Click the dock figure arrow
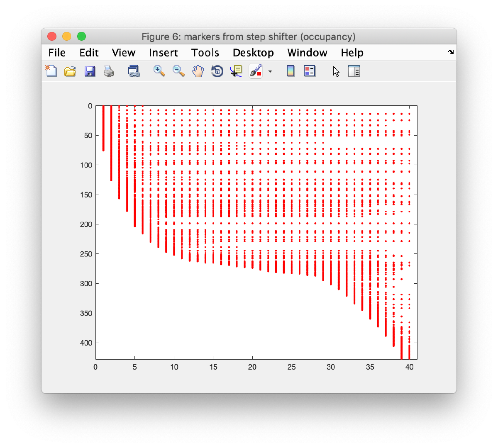 451,53
